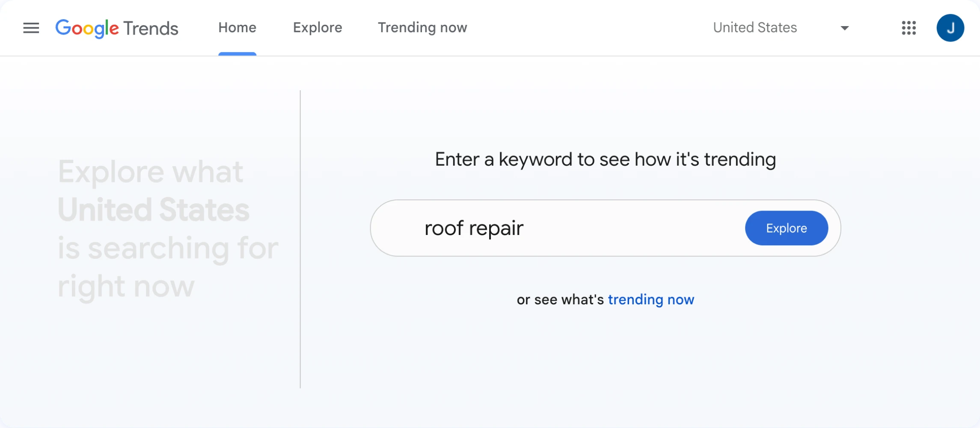Click the faded 'Explore what' headline

tap(150, 172)
